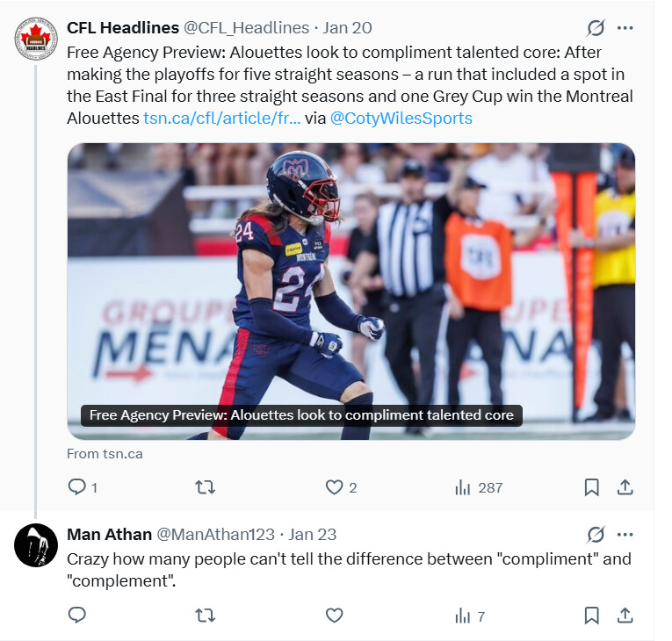672x641 pixels.
Task: Like Man Athan's reply
Action: tap(334, 615)
